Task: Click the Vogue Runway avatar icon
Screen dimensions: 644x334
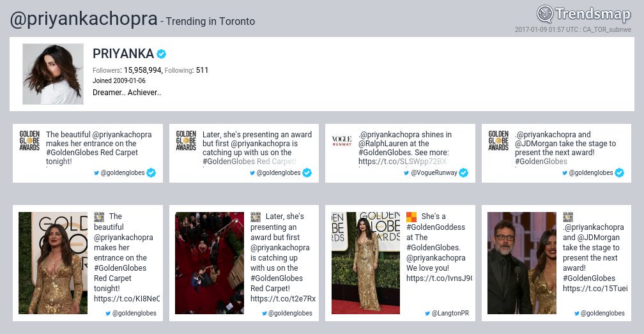Action: [342, 140]
